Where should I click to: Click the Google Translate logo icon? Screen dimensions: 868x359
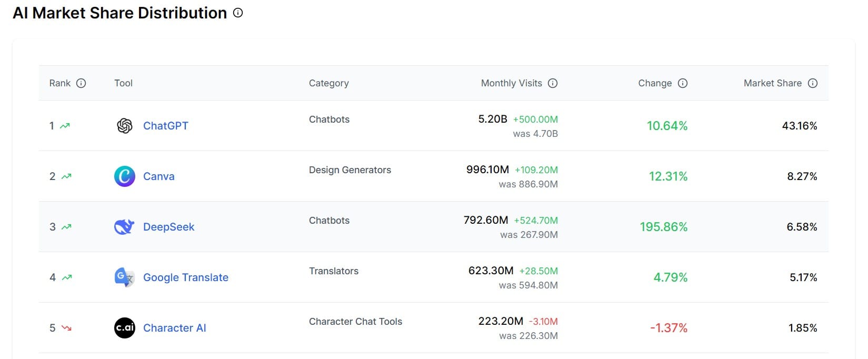coord(125,277)
